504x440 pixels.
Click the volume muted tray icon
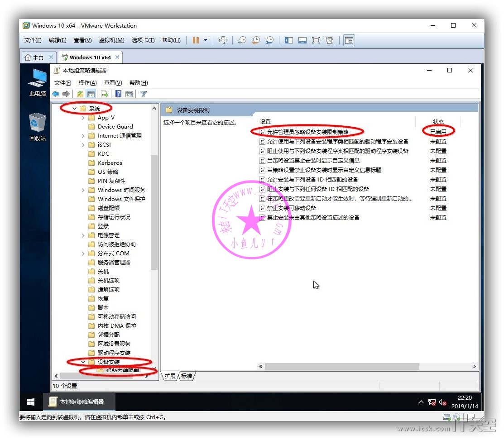442,402
